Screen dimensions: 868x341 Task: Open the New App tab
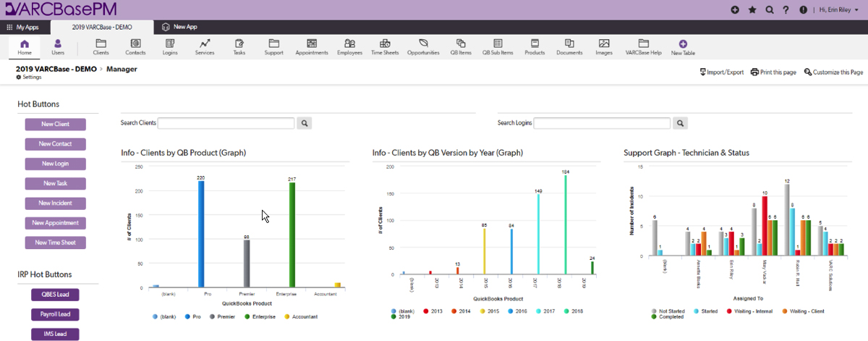[180, 27]
